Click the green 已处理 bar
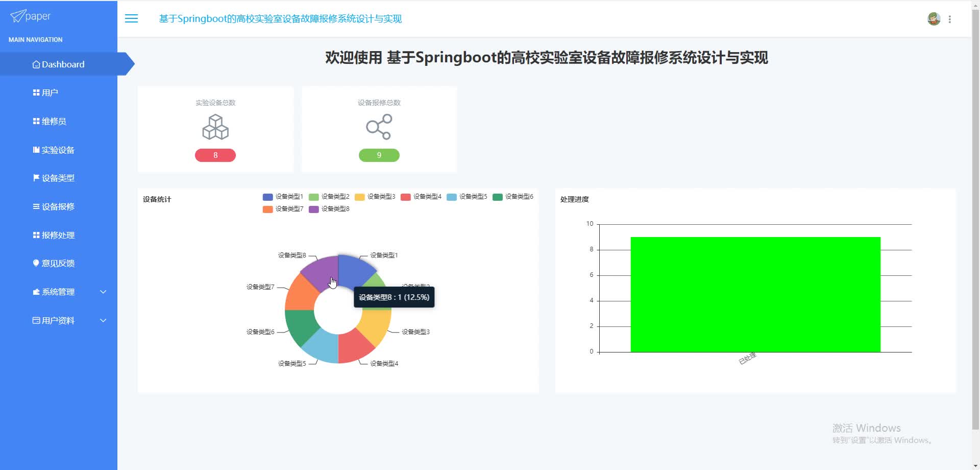 [x=755, y=294]
